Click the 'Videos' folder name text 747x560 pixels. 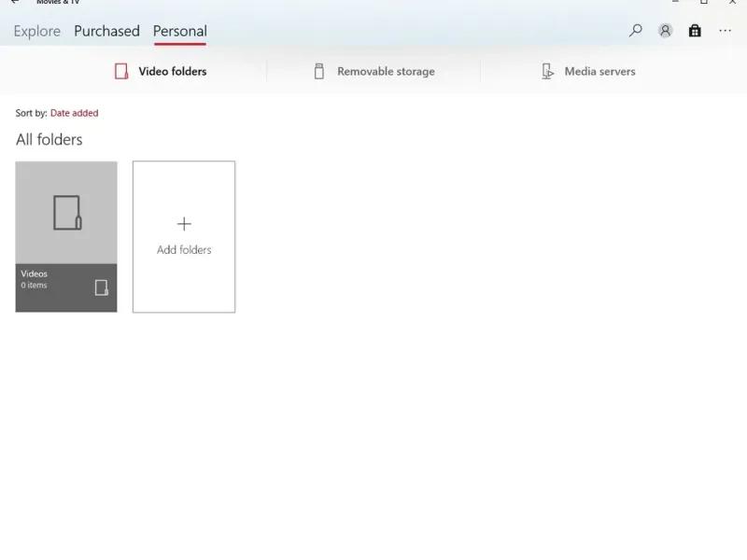point(34,273)
